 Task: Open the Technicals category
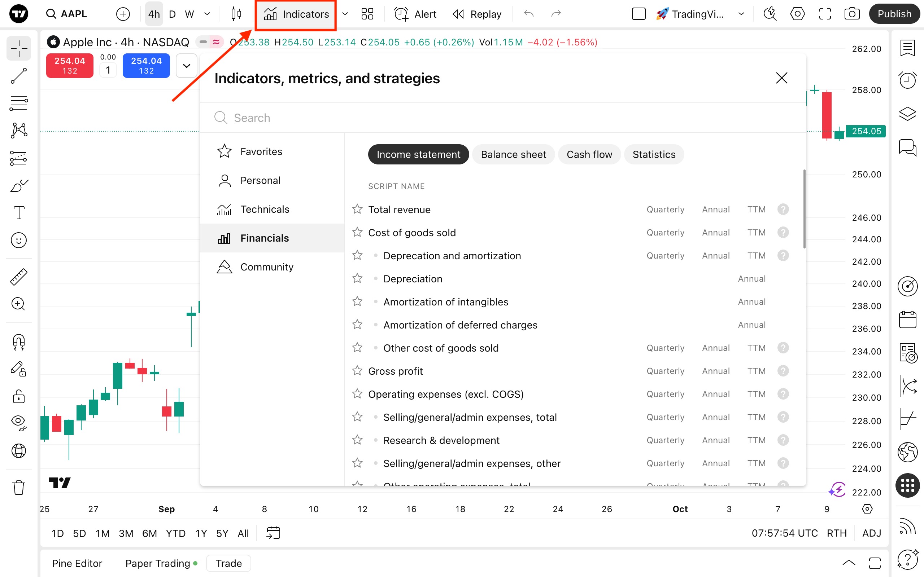pyautogui.click(x=265, y=209)
